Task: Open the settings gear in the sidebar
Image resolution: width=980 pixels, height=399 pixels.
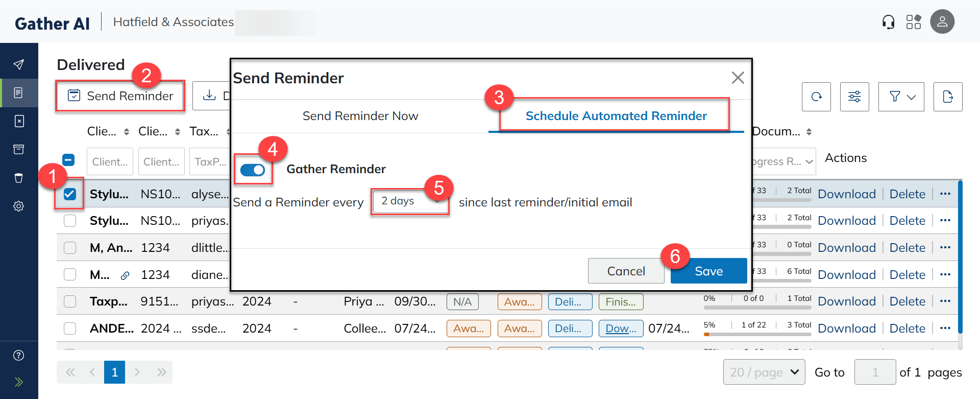Action: 19,206
